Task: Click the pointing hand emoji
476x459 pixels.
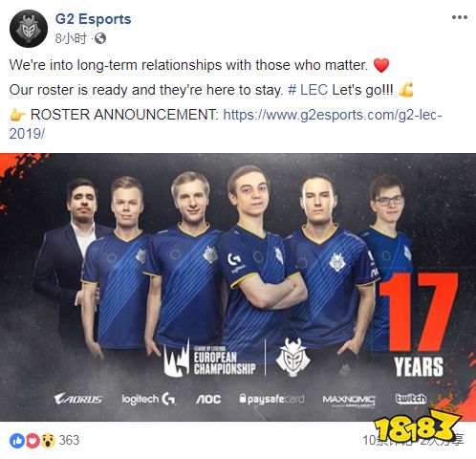Action: click(x=17, y=115)
